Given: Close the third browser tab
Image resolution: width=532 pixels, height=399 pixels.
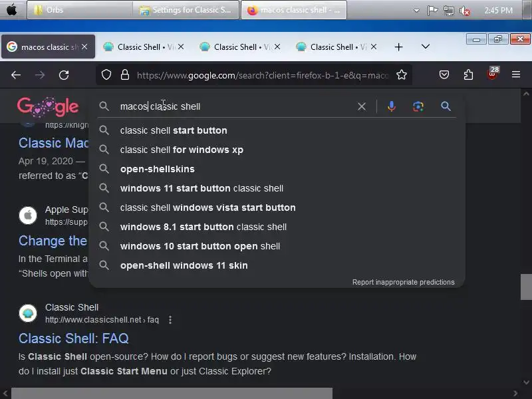Looking at the screenshot, I should tap(277, 47).
